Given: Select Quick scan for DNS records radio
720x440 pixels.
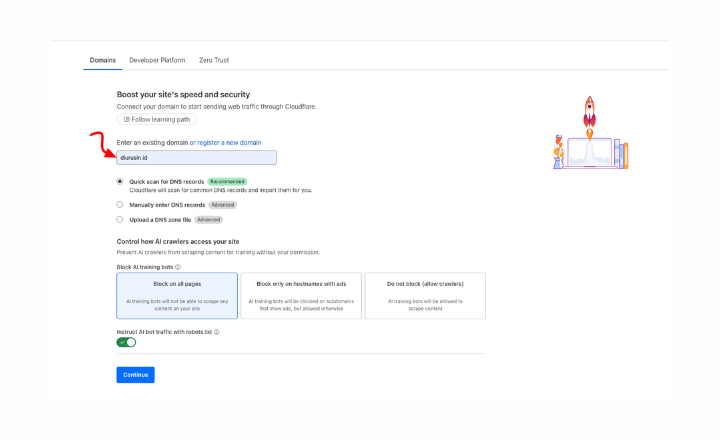Looking at the screenshot, I should 120,181.
